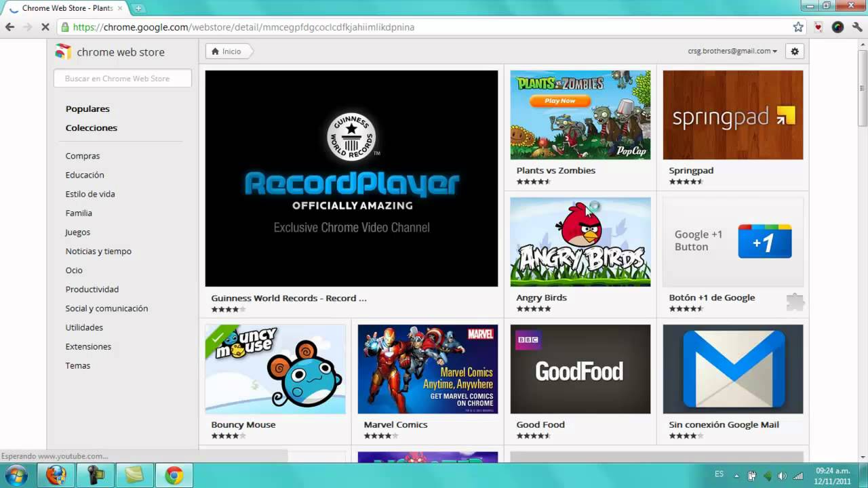The height and width of the screenshot is (488, 868).
Task: Select the Compras category
Action: (x=83, y=156)
